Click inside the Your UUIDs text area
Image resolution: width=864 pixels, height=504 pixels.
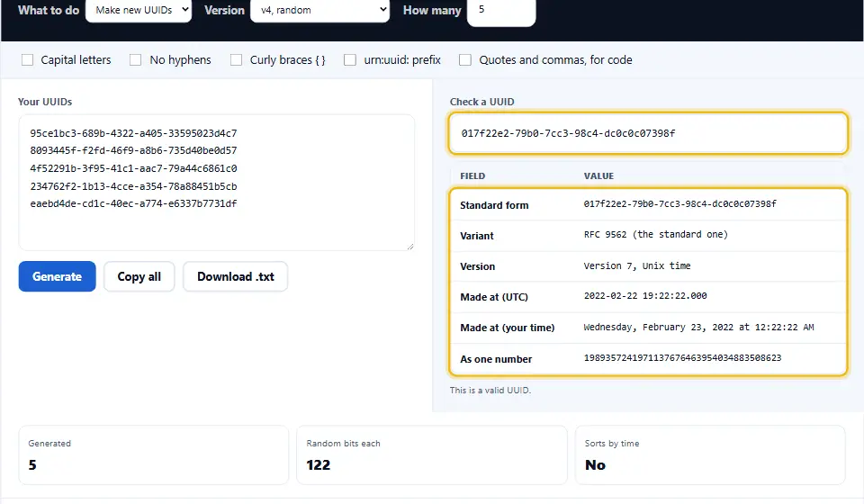[x=217, y=183]
